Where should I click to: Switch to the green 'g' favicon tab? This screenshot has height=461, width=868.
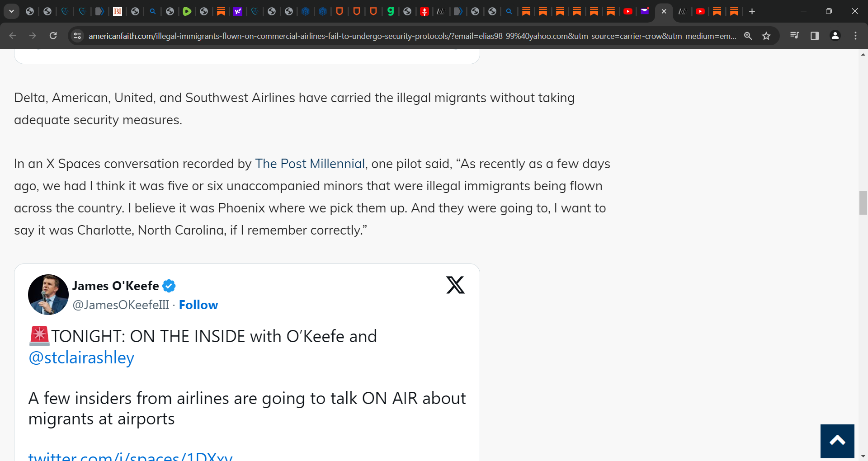pyautogui.click(x=391, y=11)
